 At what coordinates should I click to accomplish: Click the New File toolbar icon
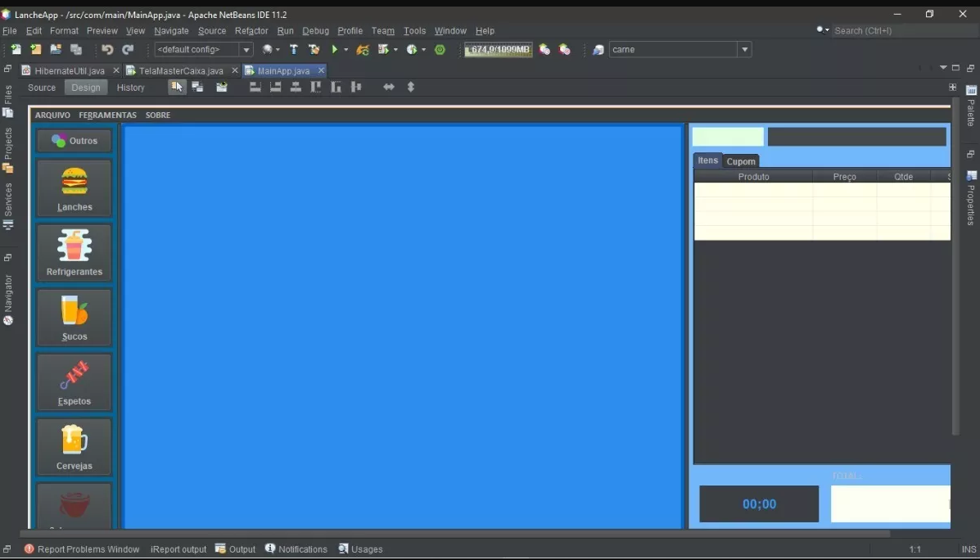(x=16, y=49)
